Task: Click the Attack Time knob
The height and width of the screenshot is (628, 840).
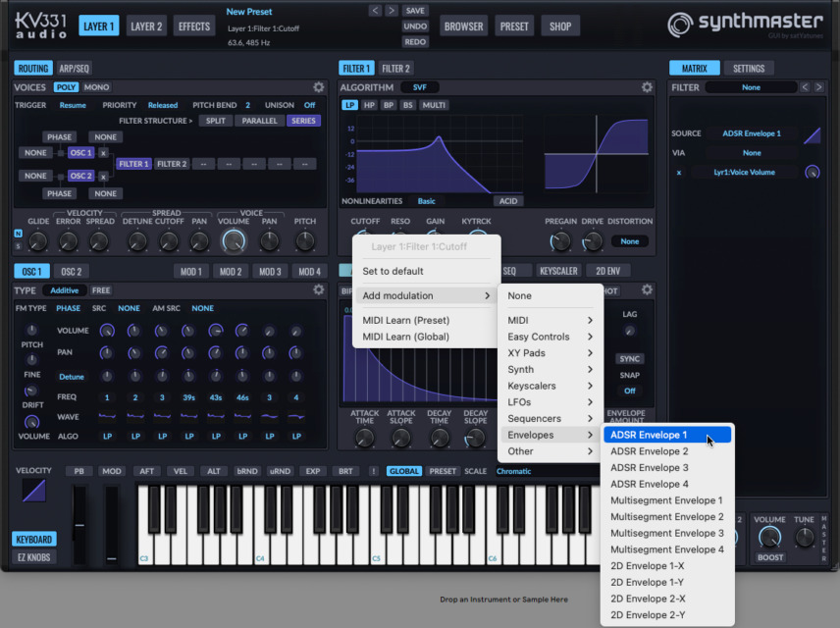Action: coord(365,439)
